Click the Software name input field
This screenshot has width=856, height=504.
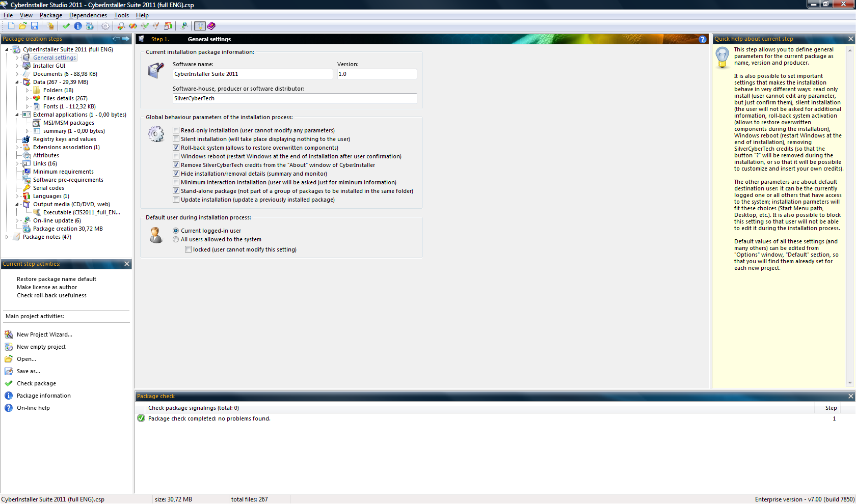pyautogui.click(x=253, y=74)
